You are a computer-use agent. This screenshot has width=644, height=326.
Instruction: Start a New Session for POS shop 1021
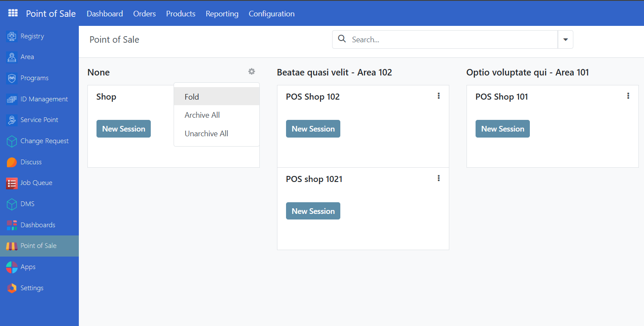pyautogui.click(x=313, y=211)
